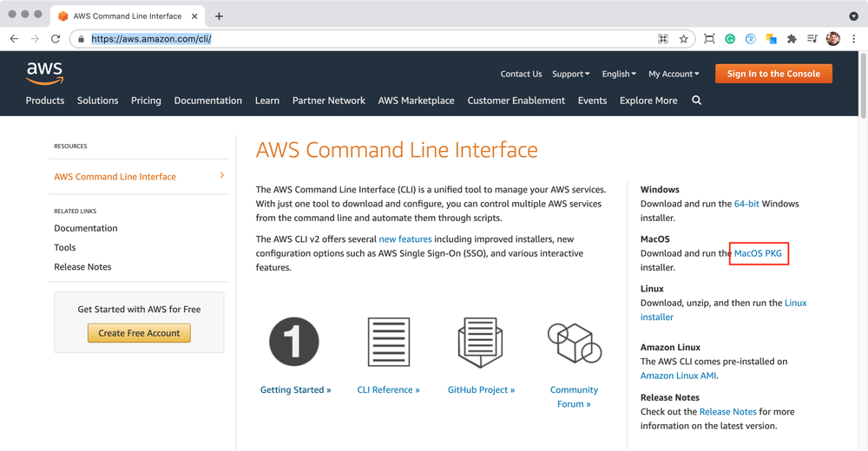The image size is (868, 451).
Task: Click chevron beside AWS Command Line Interface sidebar
Action: click(222, 175)
